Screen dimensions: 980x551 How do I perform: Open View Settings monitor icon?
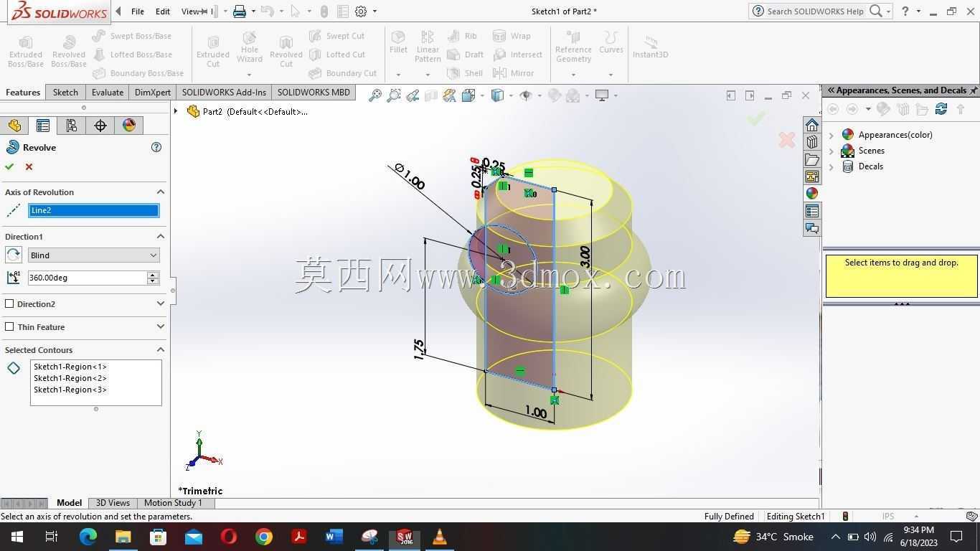(x=602, y=95)
